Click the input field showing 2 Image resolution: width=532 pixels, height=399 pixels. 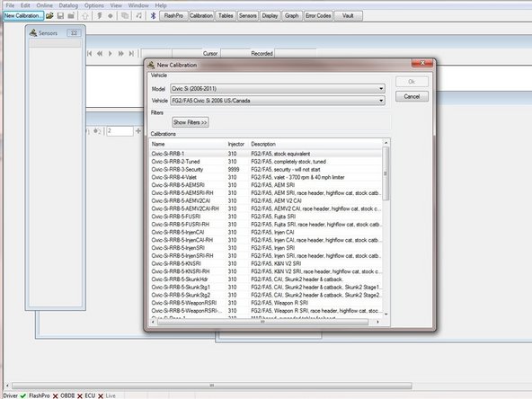coord(120,131)
